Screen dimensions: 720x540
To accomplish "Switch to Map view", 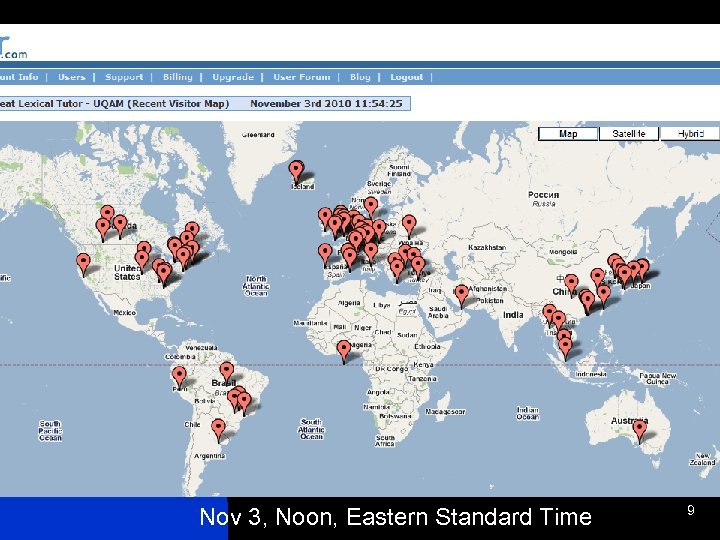I will coord(568,134).
